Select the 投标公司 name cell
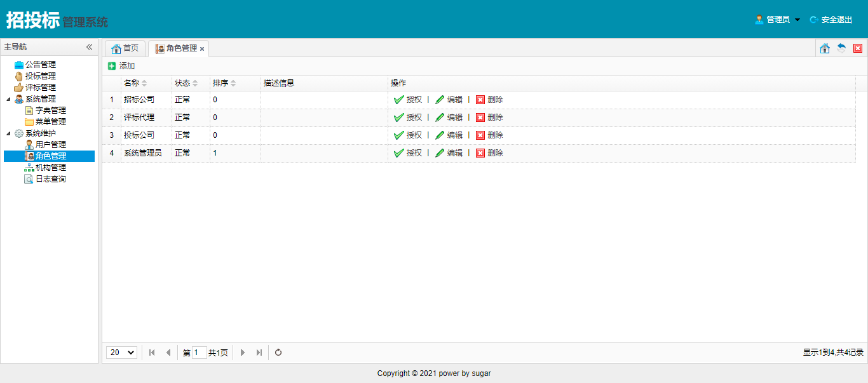Screen dimensions: 868x383 [146, 135]
